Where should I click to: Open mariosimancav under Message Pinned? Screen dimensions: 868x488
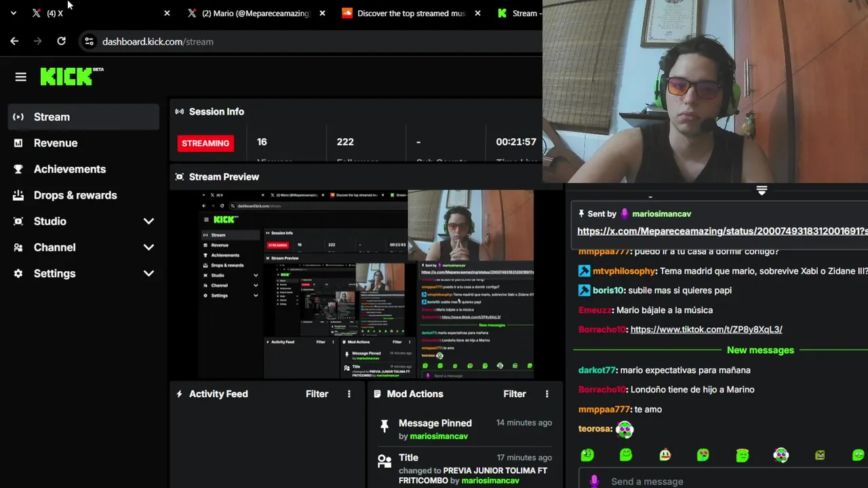[439, 436]
